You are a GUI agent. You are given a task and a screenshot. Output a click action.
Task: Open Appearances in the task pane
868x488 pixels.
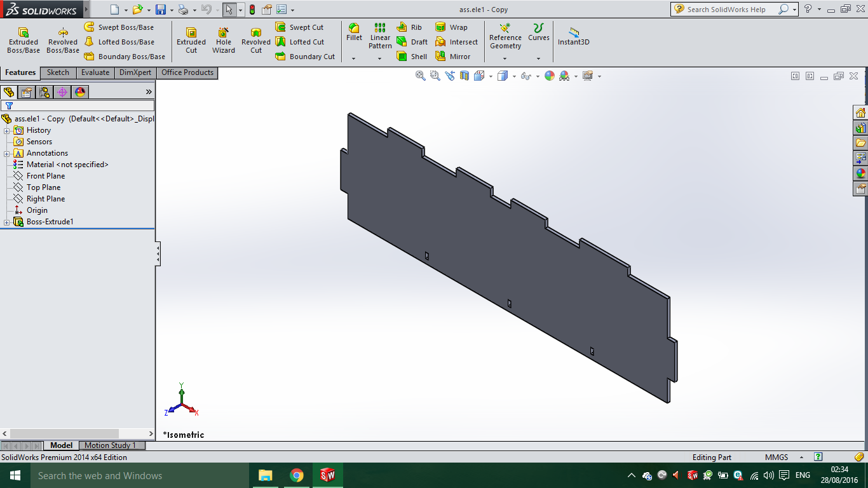861,173
